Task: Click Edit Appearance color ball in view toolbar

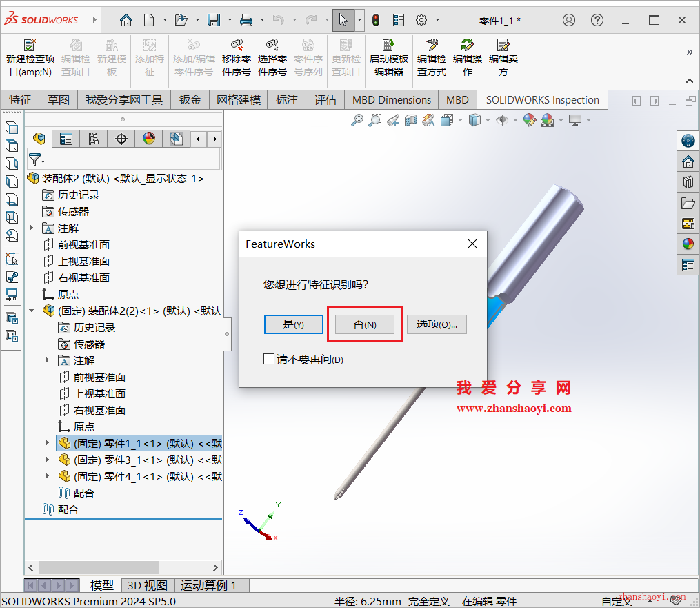Action: pos(530,120)
